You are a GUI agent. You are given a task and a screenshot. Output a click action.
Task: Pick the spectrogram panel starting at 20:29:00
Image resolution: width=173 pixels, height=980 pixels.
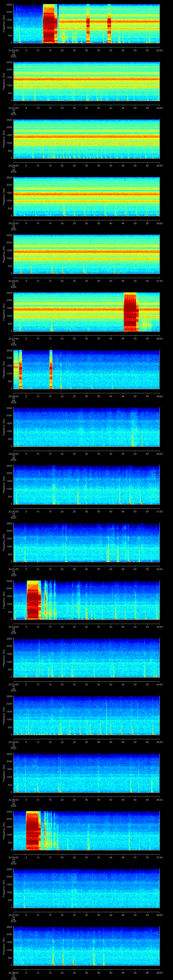[x=87, y=427]
